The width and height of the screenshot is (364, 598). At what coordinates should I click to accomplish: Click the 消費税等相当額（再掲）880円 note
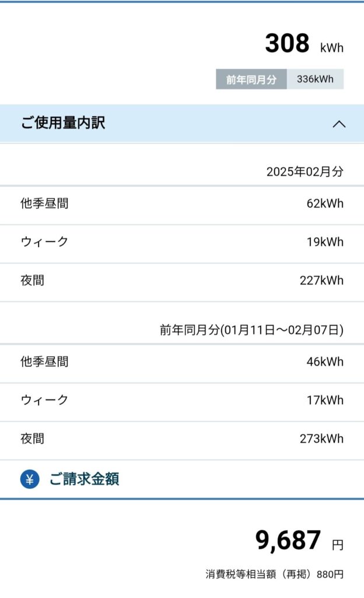pos(274,574)
